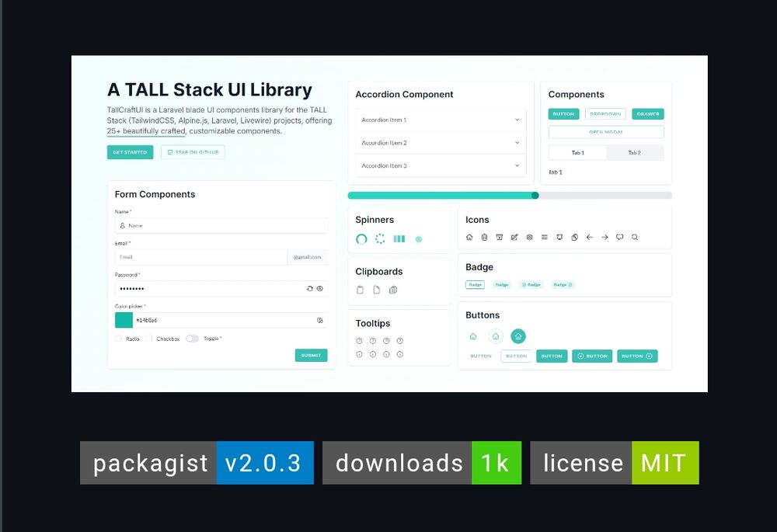
Task: Click the left arrow icon
Action: (589, 237)
